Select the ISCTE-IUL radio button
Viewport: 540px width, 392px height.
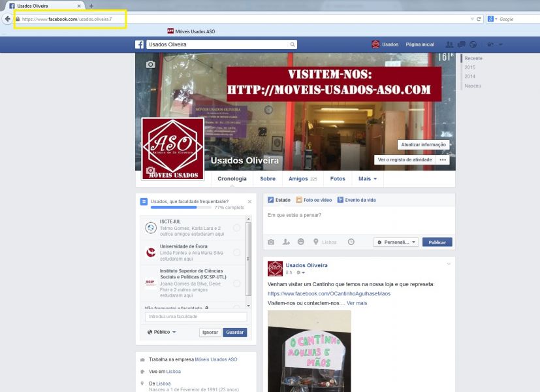coord(236,227)
